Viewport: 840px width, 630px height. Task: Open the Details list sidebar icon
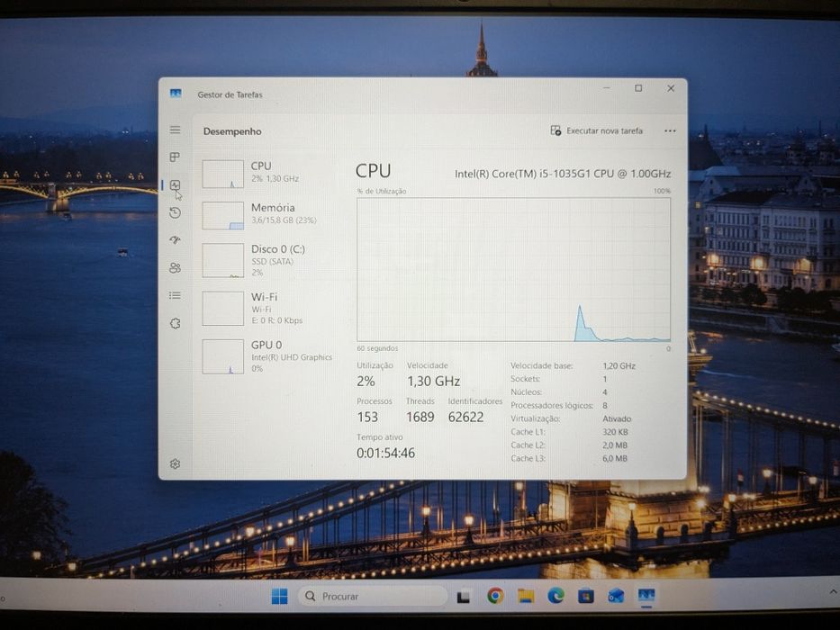pos(176,295)
